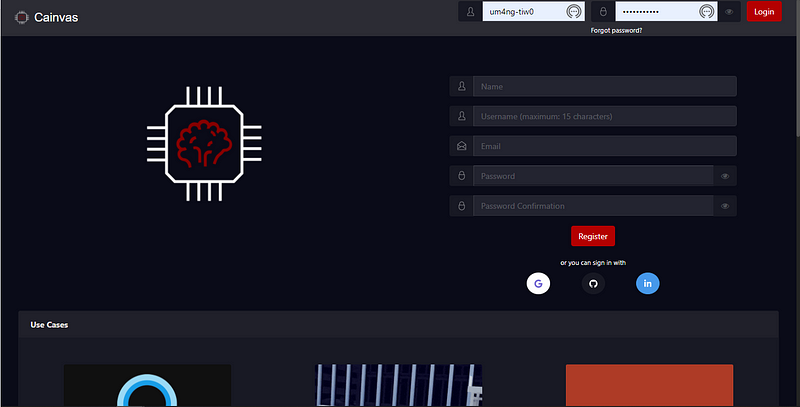Open the blue ring use case thumbnail
This screenshot has width=800, height=407.
[x=147, y=386]
